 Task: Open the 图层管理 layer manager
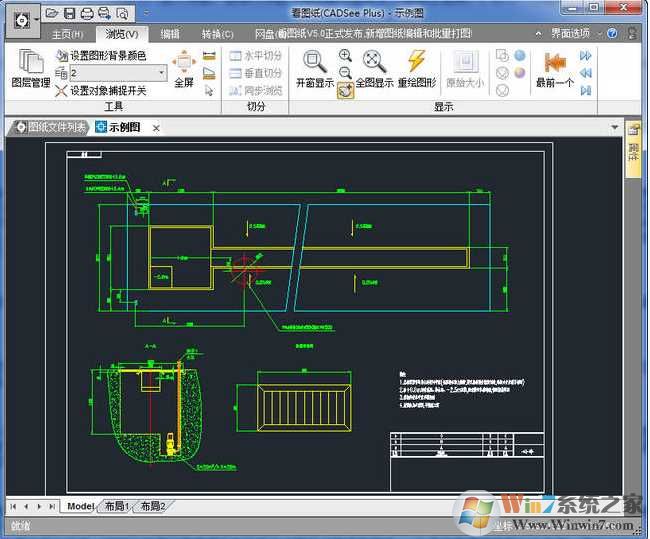pos(30,68)
